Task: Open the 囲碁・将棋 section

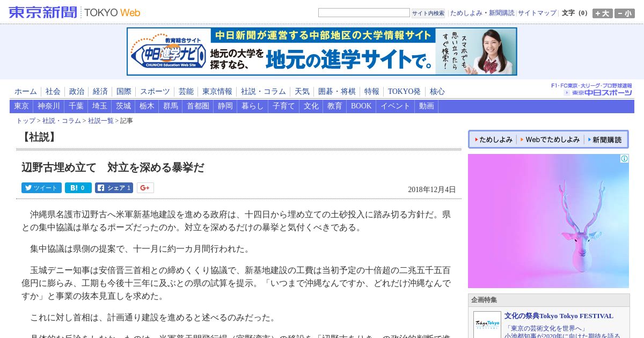Action: pyautogui.click(x=337, y=92)
